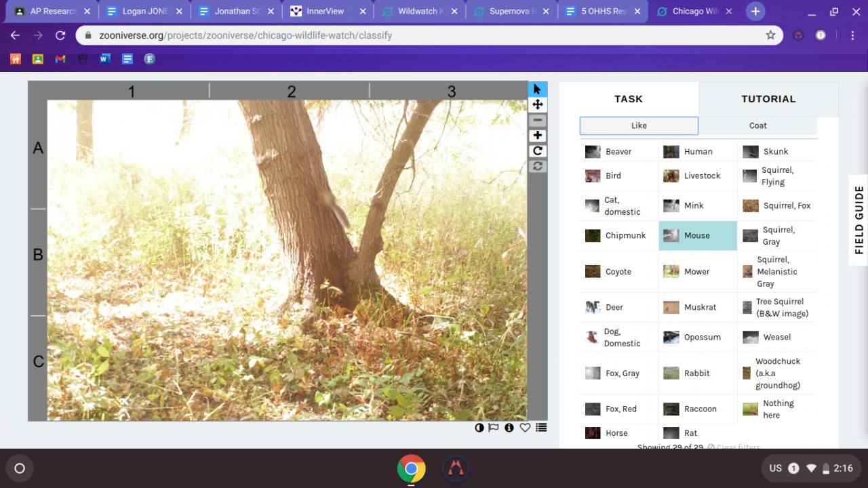Screen dimensions: 868x488
Task: Choose Bird as the animal
Action: pos(619,176)
